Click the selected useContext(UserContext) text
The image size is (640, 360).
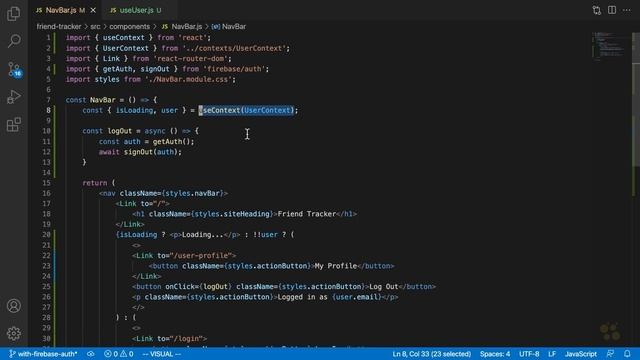click(246, 110)
